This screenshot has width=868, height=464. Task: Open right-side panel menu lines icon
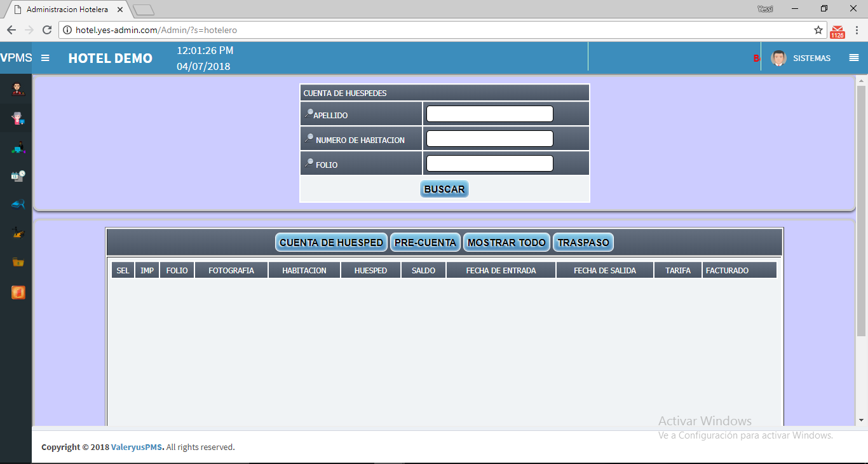pos(854,58)
